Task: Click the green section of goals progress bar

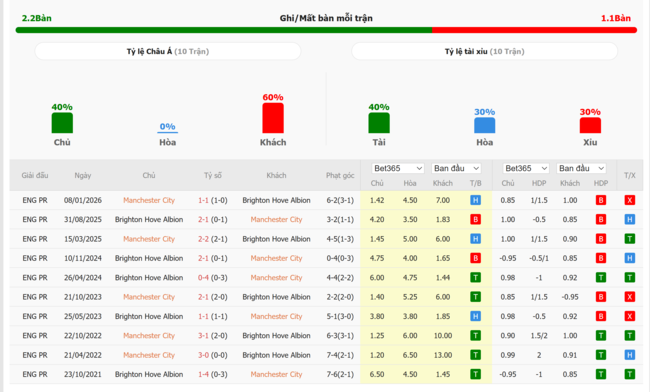Action: 224,30
